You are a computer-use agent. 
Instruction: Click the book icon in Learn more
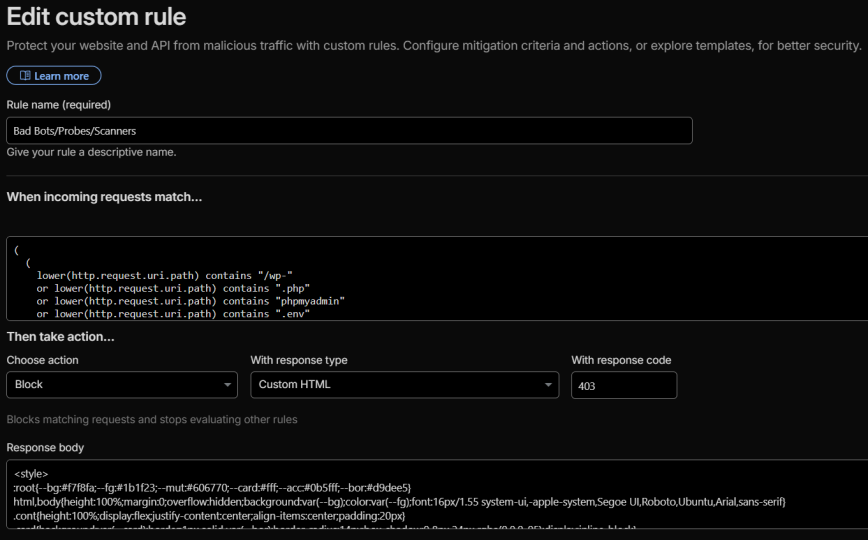click(25, 76)
